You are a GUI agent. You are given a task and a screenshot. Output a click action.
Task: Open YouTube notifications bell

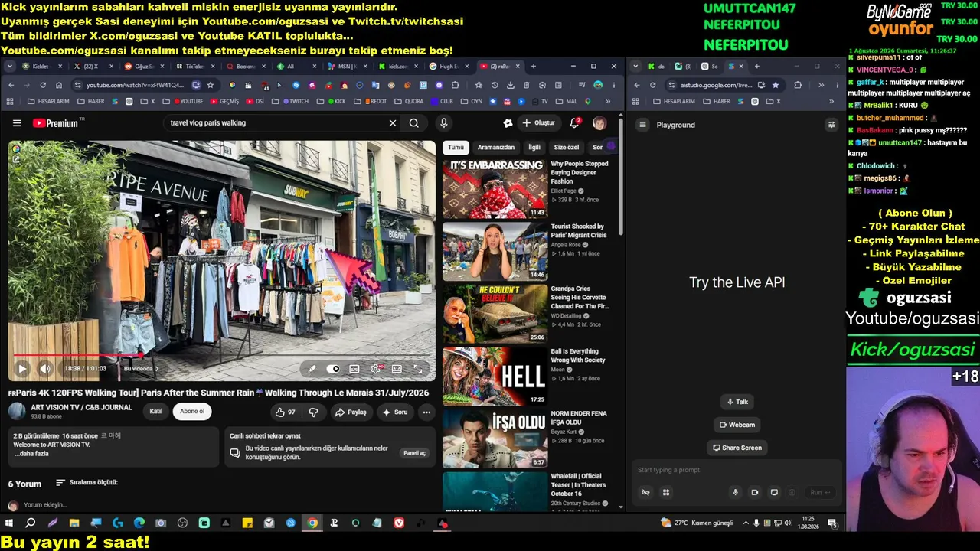pos(574,123)
